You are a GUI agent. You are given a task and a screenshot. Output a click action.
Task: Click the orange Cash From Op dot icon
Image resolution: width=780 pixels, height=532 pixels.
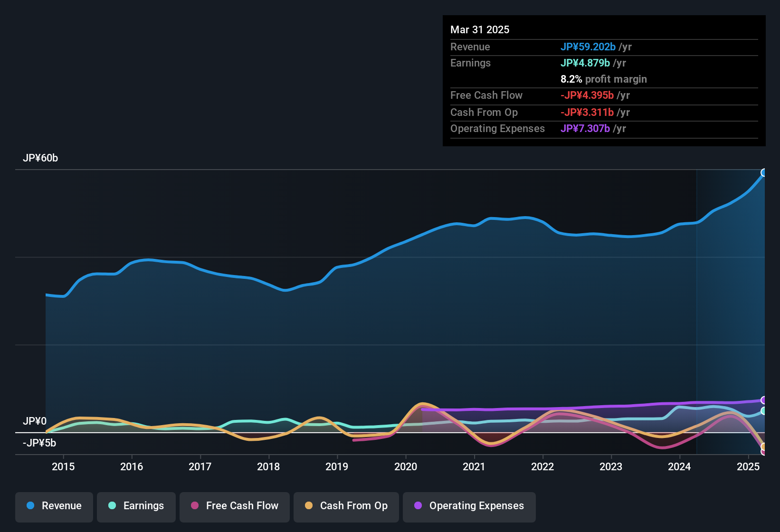tap(309, 505)
